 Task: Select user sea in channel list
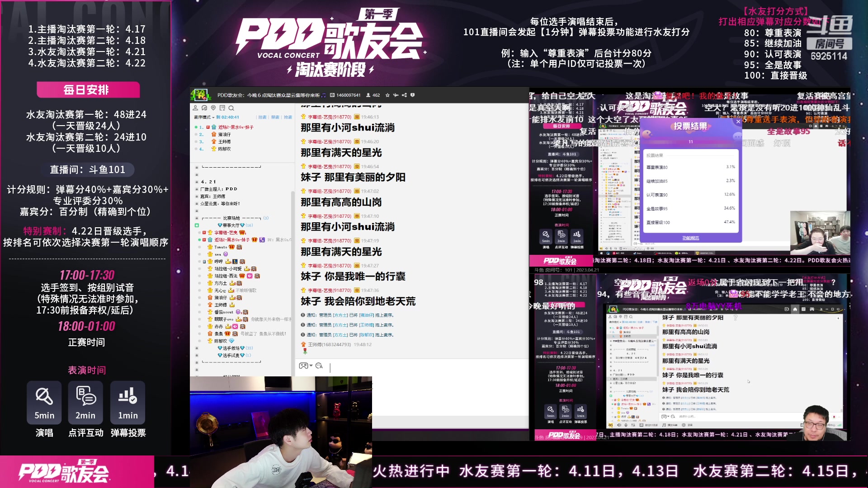click(x=218, y=254)
